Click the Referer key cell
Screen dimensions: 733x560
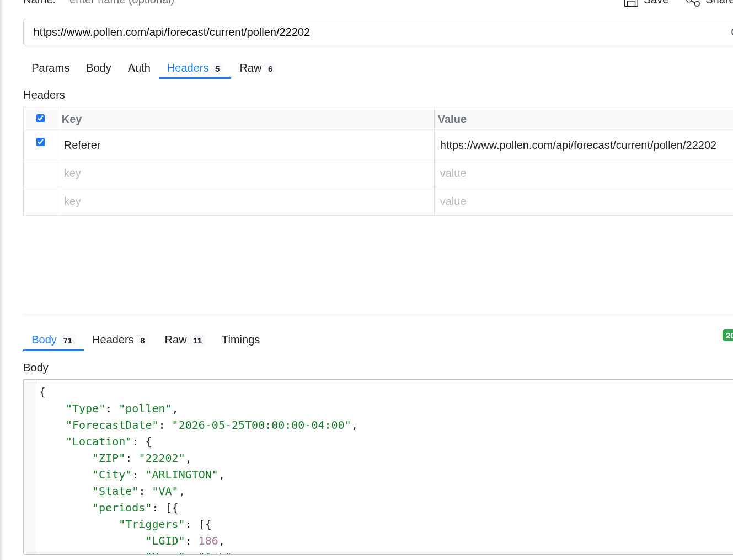(246, 145)
